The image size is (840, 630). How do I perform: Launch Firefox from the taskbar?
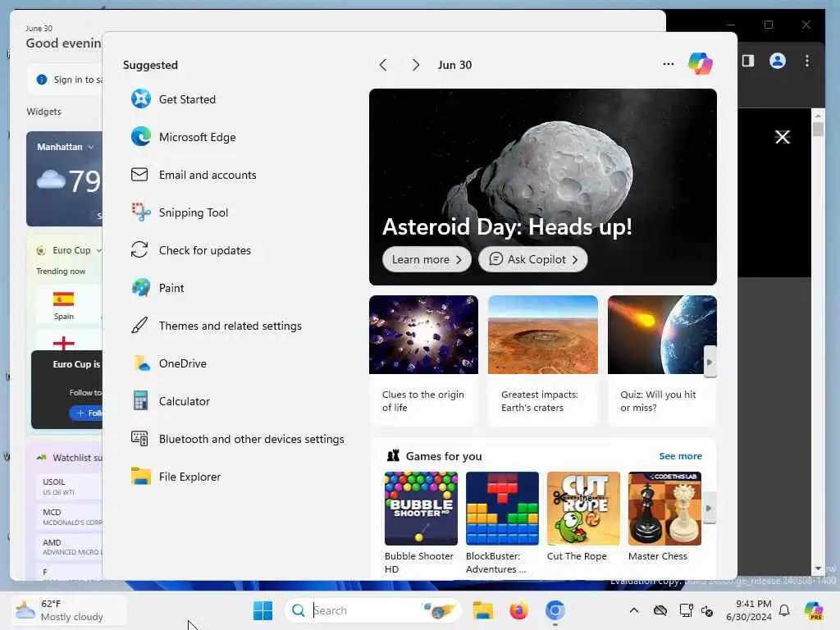click(518, 610)
